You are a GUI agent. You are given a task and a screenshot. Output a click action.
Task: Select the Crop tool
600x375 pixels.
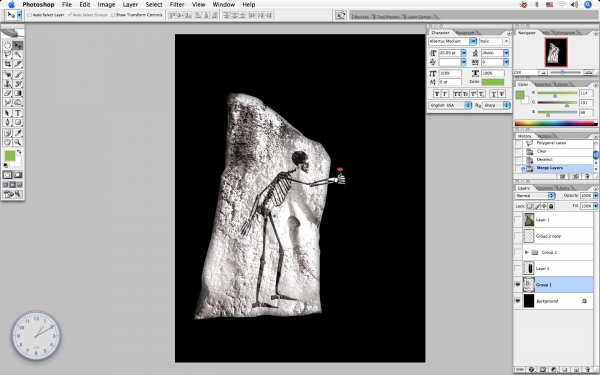coord(7,64)
